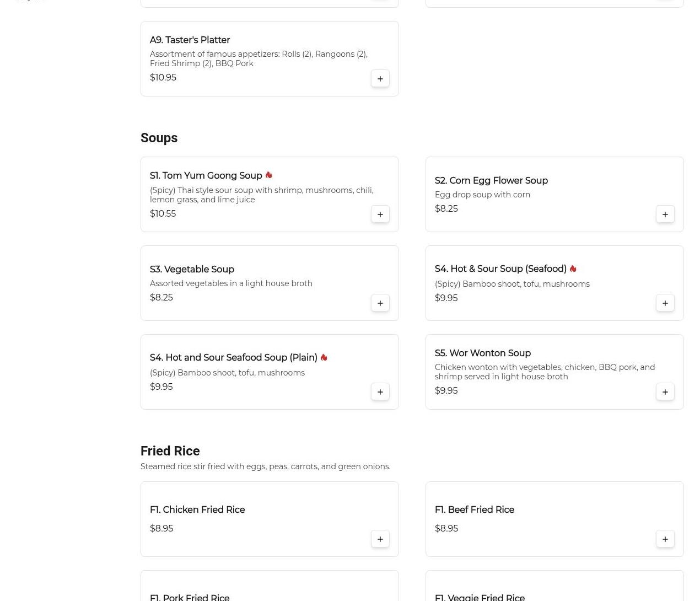700x601 pixels.
Task: Add S3. Vegetable Soup using plus icon
Action: click(x=380, y=303)
